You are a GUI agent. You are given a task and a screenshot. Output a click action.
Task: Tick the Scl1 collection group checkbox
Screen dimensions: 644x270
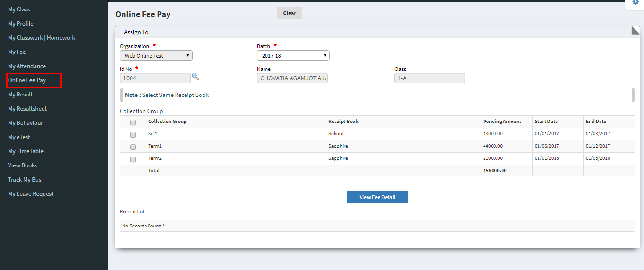pyautogui.click(x=133, y=134)
